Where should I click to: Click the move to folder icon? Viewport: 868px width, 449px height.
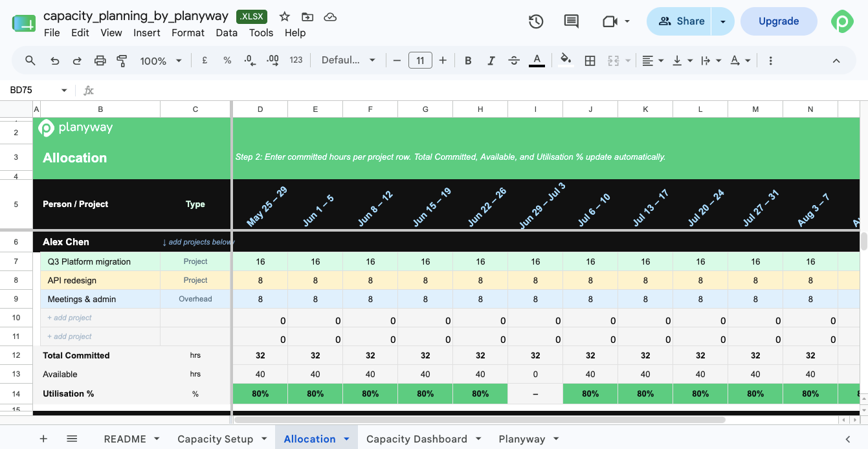click(x=307, y=17)
